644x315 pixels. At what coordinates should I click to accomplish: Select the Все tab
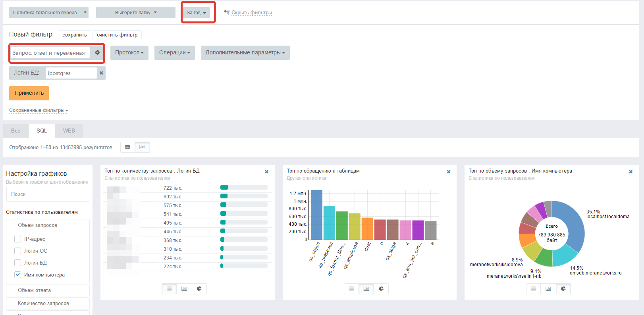tap(15, 131)
